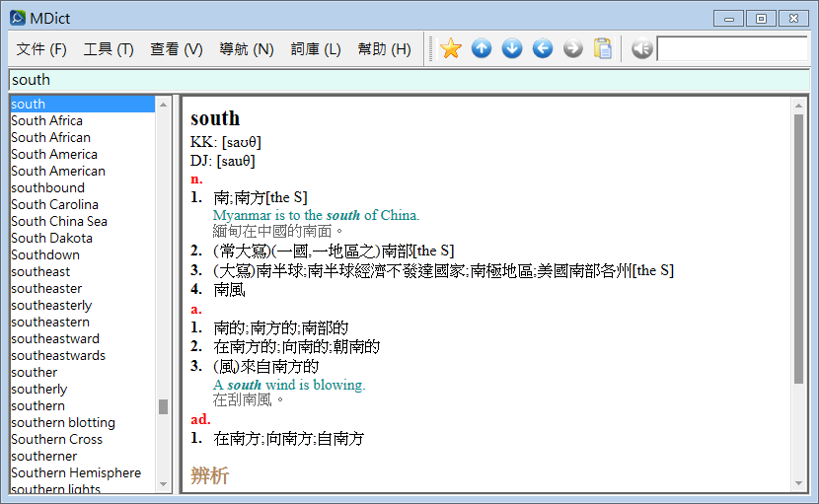Click example 'A south wind is blowing.'
This screenshot has width=819, height=504.
coord(289,385)
